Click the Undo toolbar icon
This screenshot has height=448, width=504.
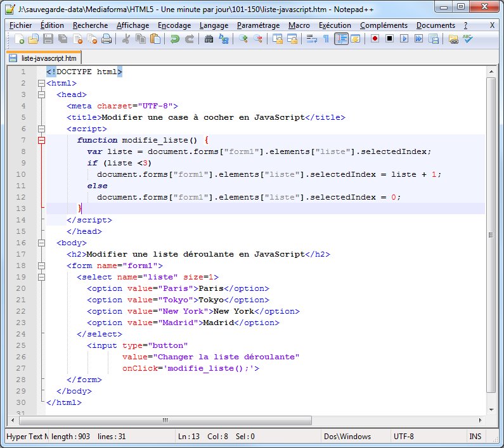pyautogui.click(x=174, y=39)
